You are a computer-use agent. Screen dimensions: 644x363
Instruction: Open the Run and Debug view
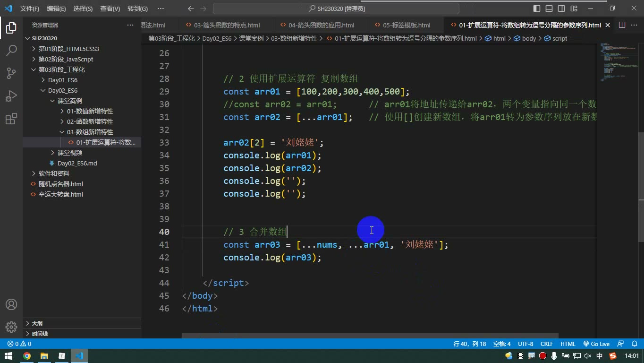point(11,96)
